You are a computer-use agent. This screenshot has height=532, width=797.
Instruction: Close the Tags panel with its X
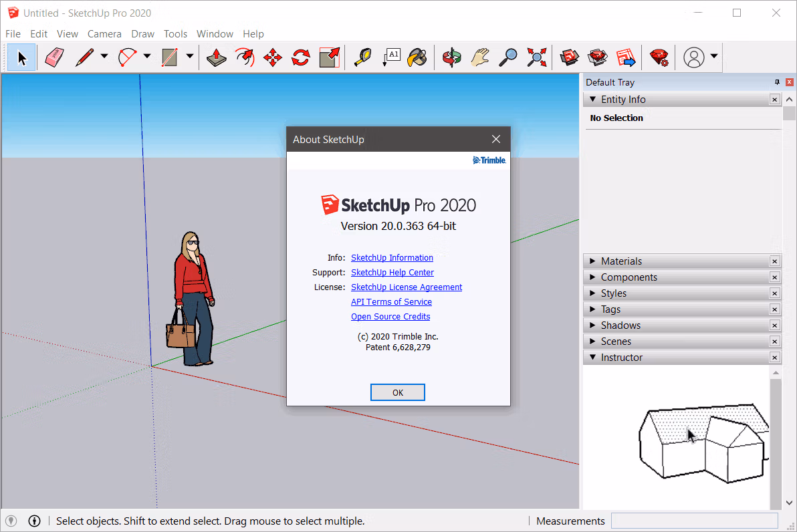775,309
